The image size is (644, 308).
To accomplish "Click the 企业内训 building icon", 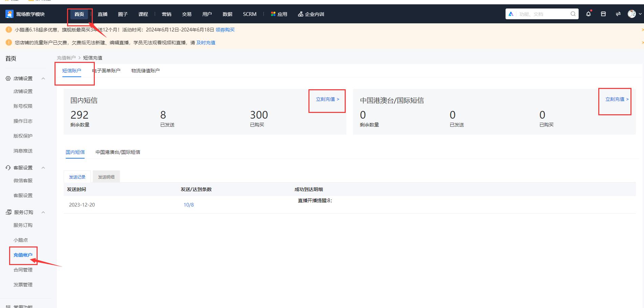I will click(300, 14).
